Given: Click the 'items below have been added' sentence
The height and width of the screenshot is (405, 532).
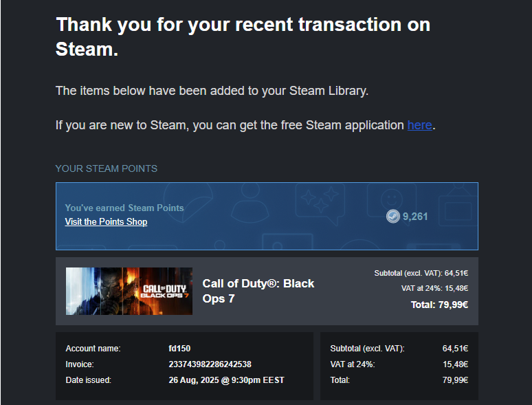Looking at the screenshot, I should [212, 91].
